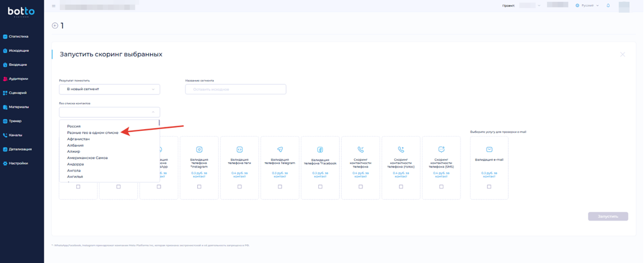This screenshot has width=644, height=263.
Task: Open Аудитории in the left sidebar
Action: click(x=18, y=78)
